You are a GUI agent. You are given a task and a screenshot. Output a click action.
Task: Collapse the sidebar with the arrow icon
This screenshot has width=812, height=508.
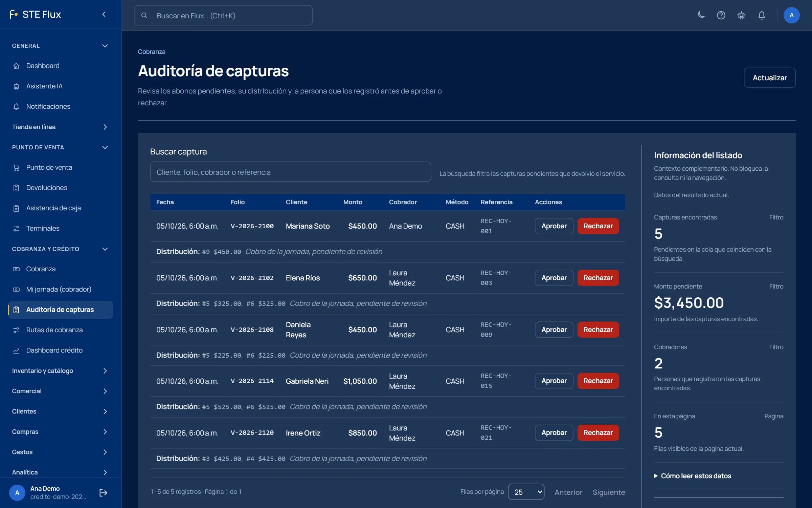pos(104,14)
